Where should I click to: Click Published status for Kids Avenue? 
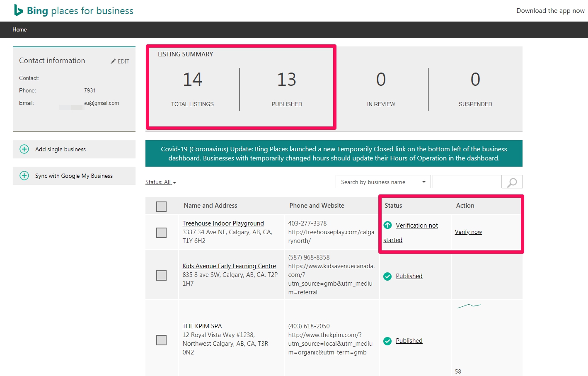point(409,276)
